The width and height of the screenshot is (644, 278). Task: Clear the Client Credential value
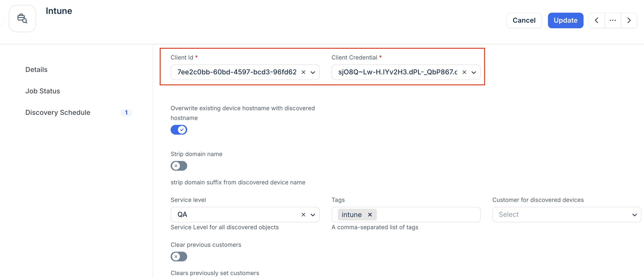[x=464, y=72]
